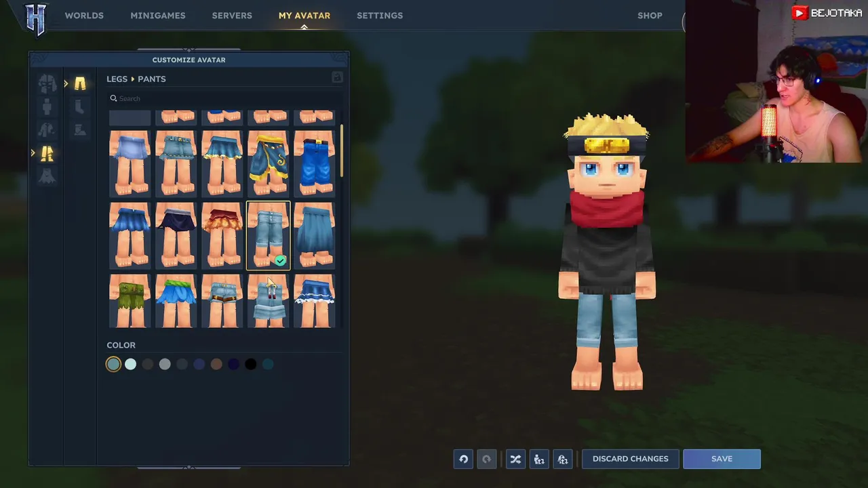Switch to My Avatar tab
Viewport: 868px width, 488px height.
click(304, 16)
